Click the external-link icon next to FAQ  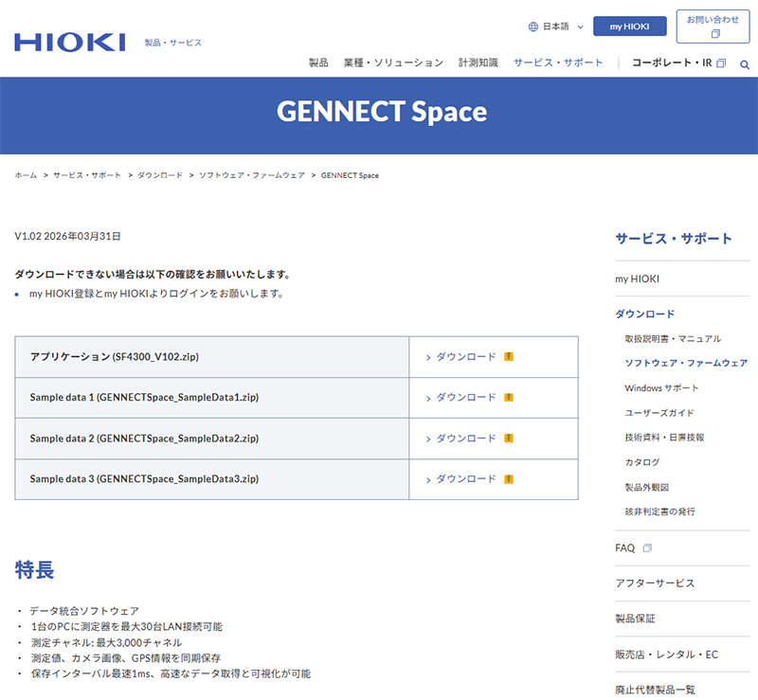pyautogui.click(x=647, y=547)
